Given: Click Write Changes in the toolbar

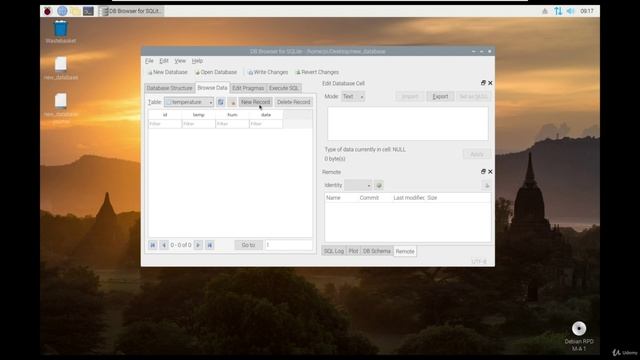Looking at the screenshot, I should click(x=268, y=72).
